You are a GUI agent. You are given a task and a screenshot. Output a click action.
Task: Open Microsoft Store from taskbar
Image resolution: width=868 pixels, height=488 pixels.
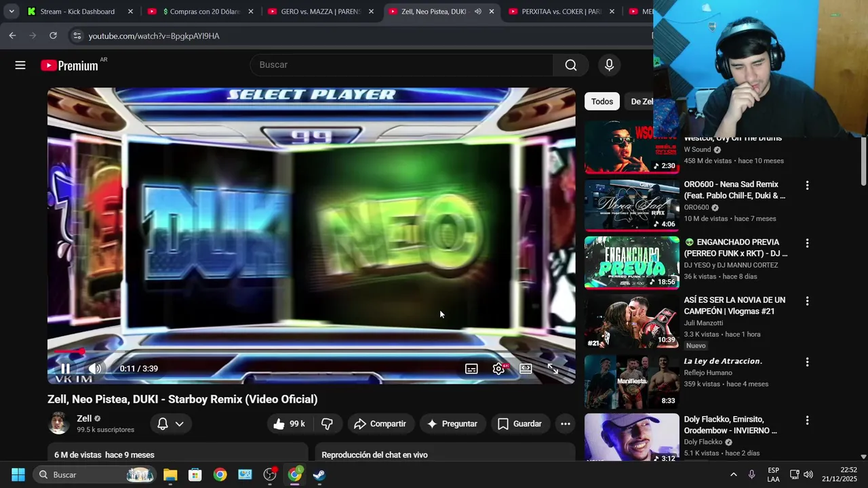click(195, 474)
